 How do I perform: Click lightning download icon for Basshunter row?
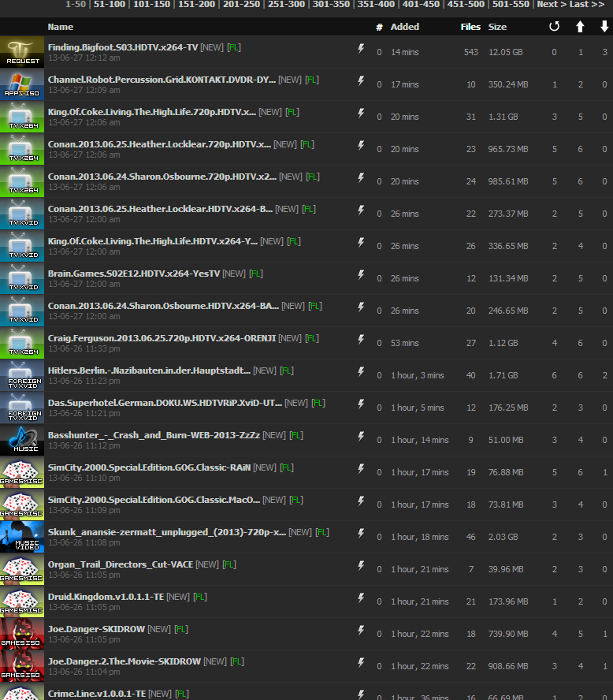tap(361, 436)
